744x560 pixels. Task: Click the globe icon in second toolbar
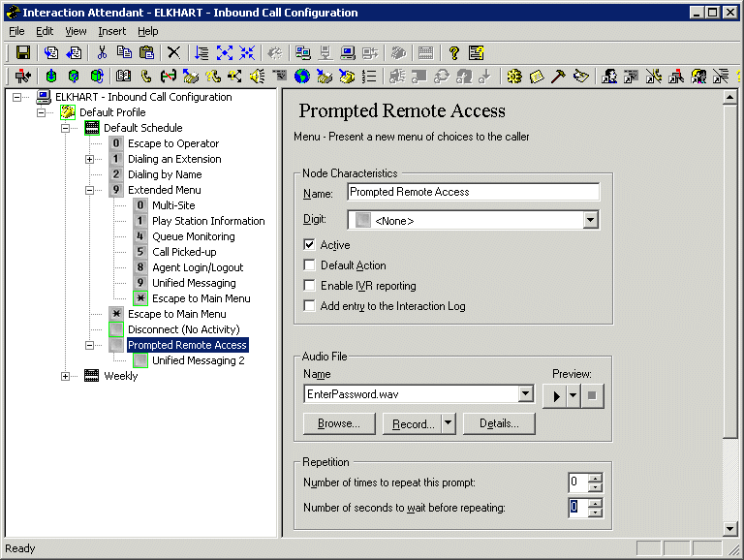point(302,76)
